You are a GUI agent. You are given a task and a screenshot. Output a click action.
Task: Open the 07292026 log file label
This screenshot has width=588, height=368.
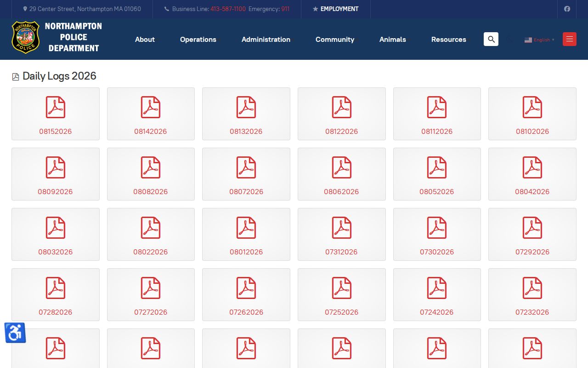(x=532, y=252)
